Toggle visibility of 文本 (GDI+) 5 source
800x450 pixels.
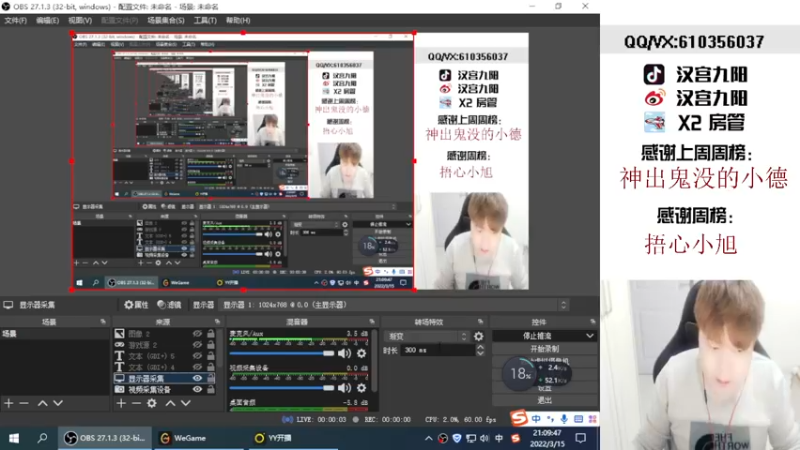pyautogui.click(x=197, y=356)
